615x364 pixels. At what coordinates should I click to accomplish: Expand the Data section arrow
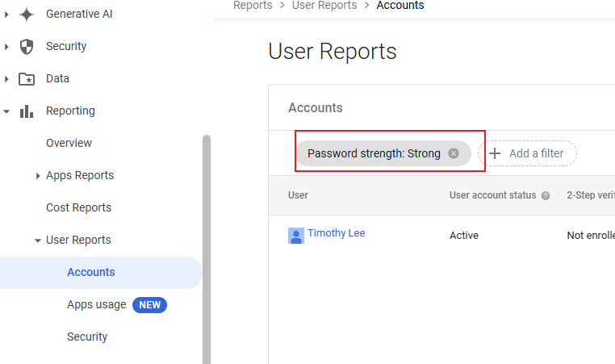(x=6, y=78)
